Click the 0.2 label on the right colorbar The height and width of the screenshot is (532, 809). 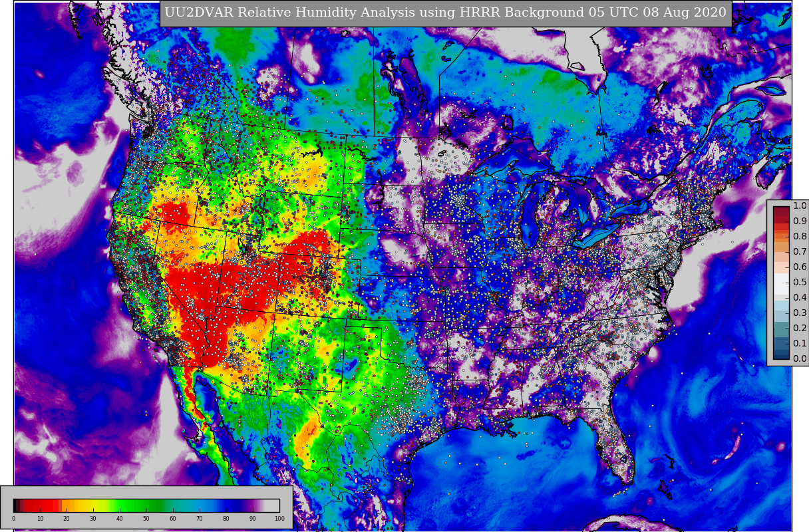coord(800,329)
